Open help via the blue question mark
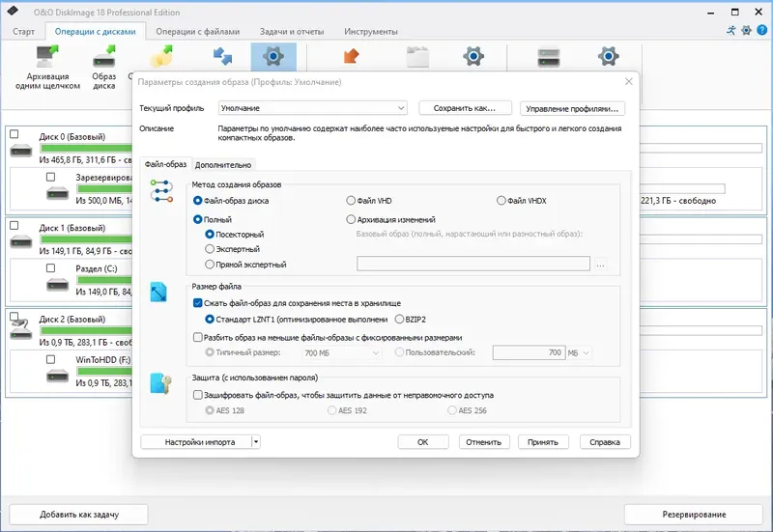The height and width of the screenshot is (532, 773). pos(761,30)
